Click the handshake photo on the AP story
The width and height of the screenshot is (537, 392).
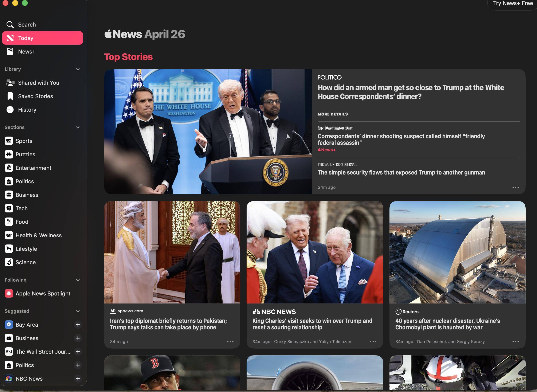(172, 252)
